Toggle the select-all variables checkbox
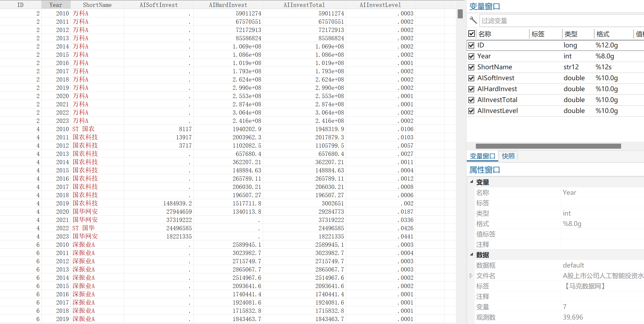Viewport: 644px width, 324px height. pos(471,34)
